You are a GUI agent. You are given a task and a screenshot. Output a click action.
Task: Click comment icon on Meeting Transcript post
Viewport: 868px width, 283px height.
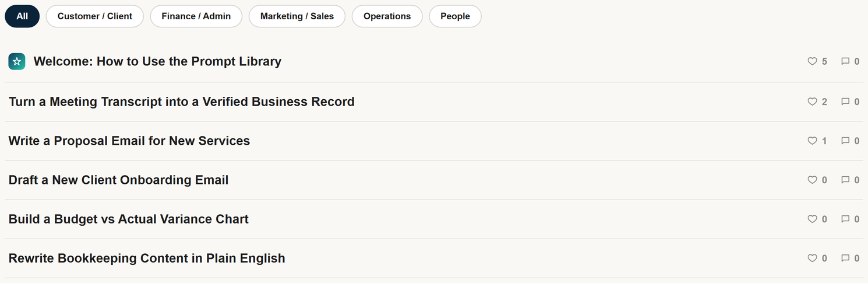tap(845, 102)
